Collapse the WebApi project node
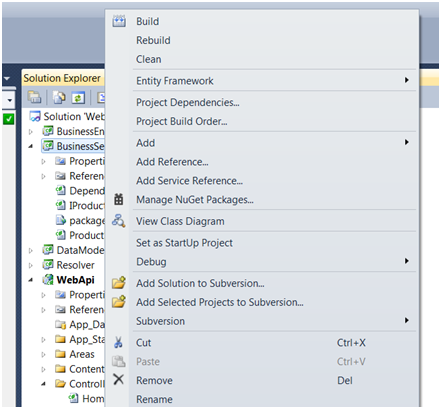Viewport: 441px width, 409px height. click(x=31, y=280)
